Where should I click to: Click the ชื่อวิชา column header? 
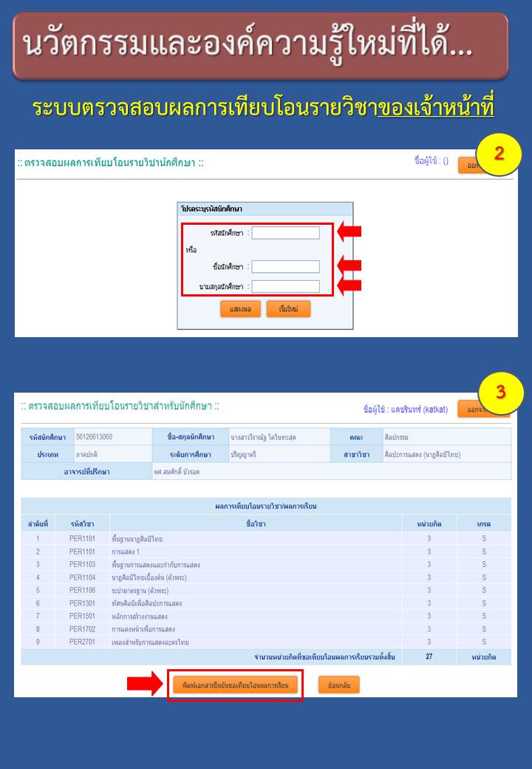tap(256, 524)
